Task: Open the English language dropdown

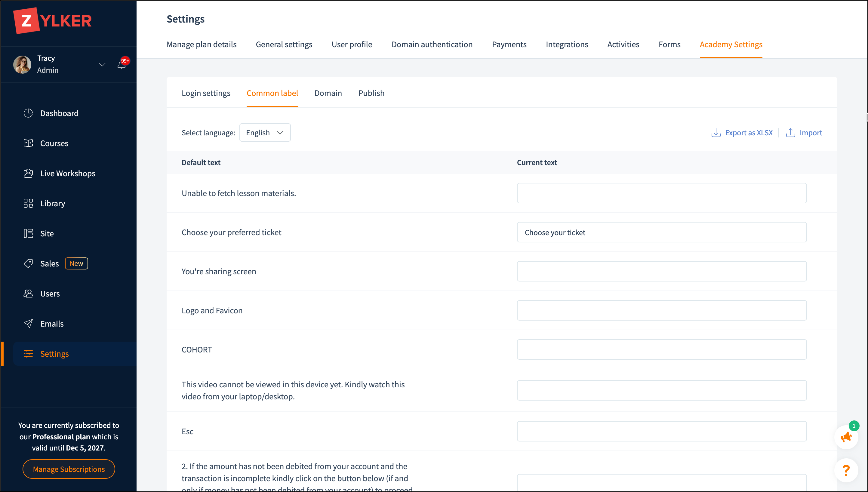Action: tap(265, 132)
